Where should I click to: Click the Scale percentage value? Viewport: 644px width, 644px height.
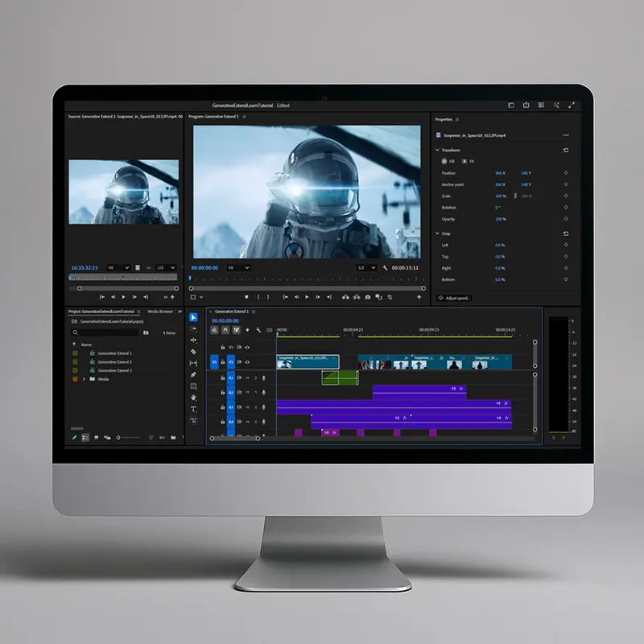500,196
